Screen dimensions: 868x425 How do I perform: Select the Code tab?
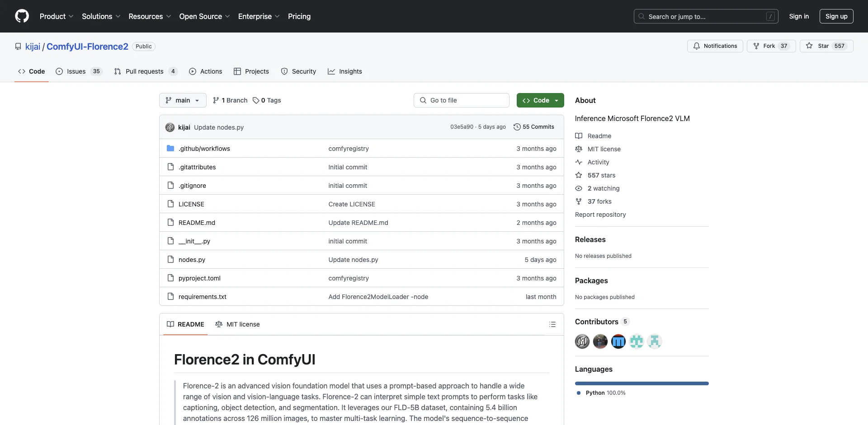32,71
